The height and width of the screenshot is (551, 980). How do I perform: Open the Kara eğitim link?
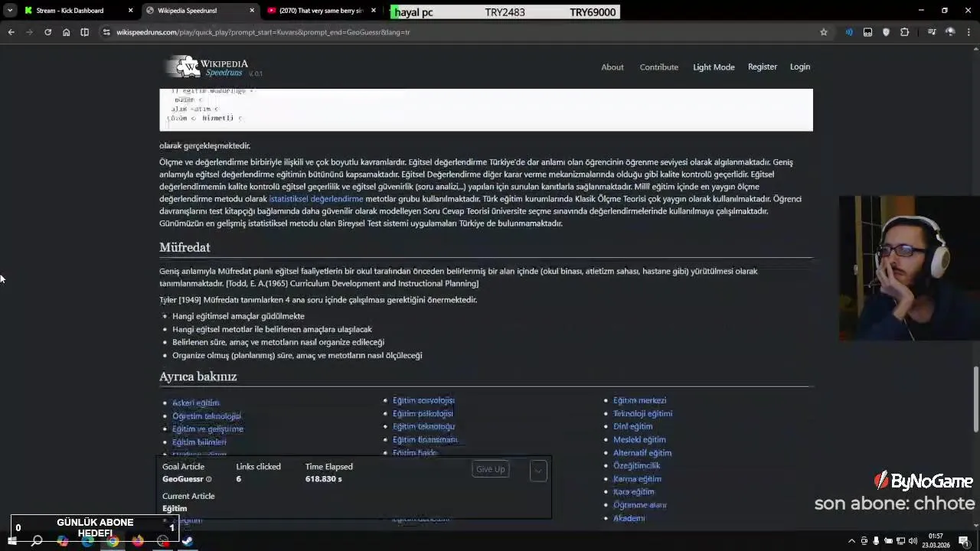[634, 492]
